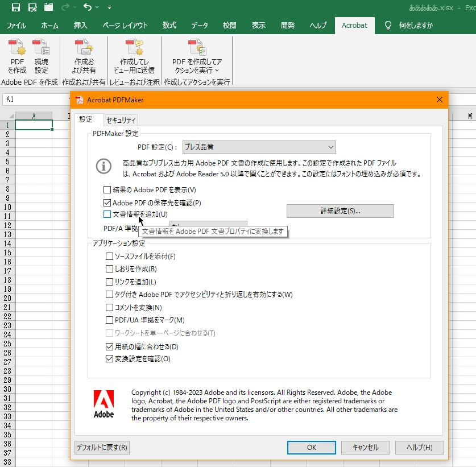
Task: Switch to the 数式 ribbon tab
Action: [169, 26]
